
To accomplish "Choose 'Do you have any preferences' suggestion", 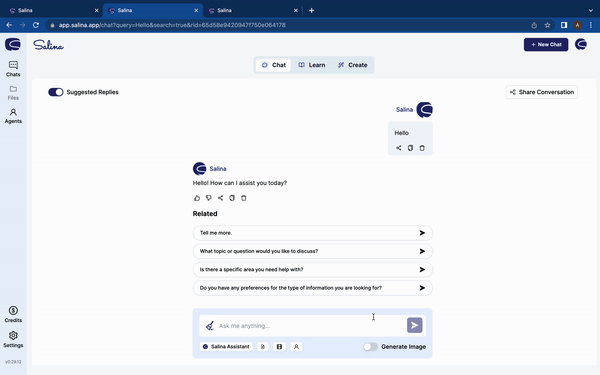I will [x=312, y=288].
